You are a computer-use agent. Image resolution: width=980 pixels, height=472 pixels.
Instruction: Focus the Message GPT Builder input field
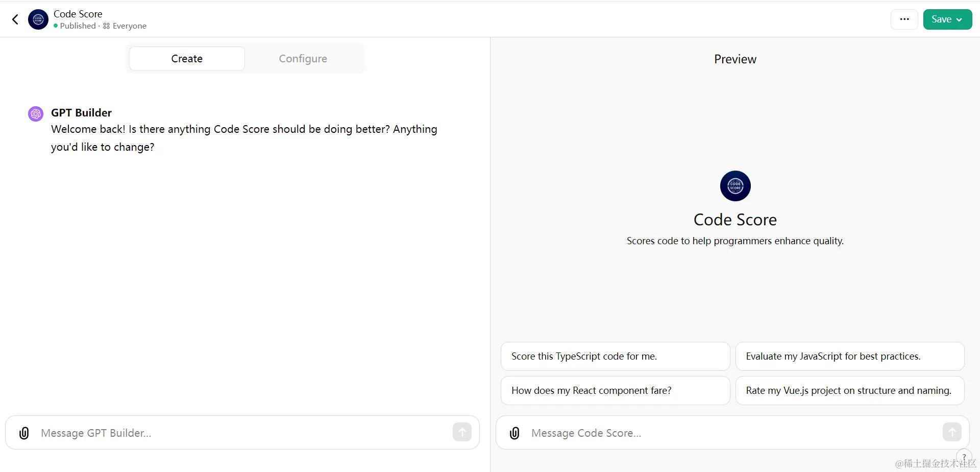(242, 433)
